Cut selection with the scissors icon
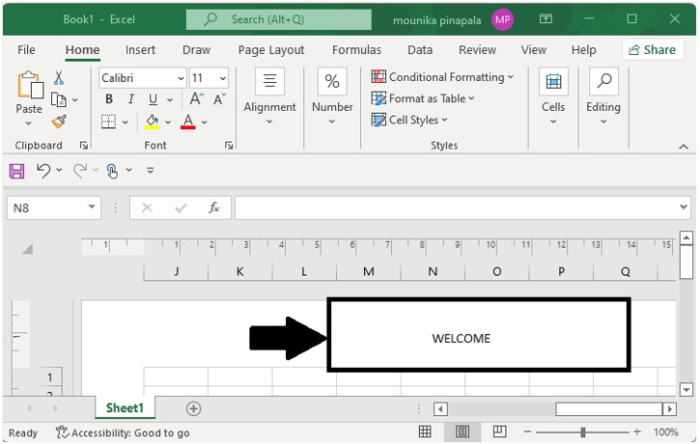The image size is (700, 444). 58,78
